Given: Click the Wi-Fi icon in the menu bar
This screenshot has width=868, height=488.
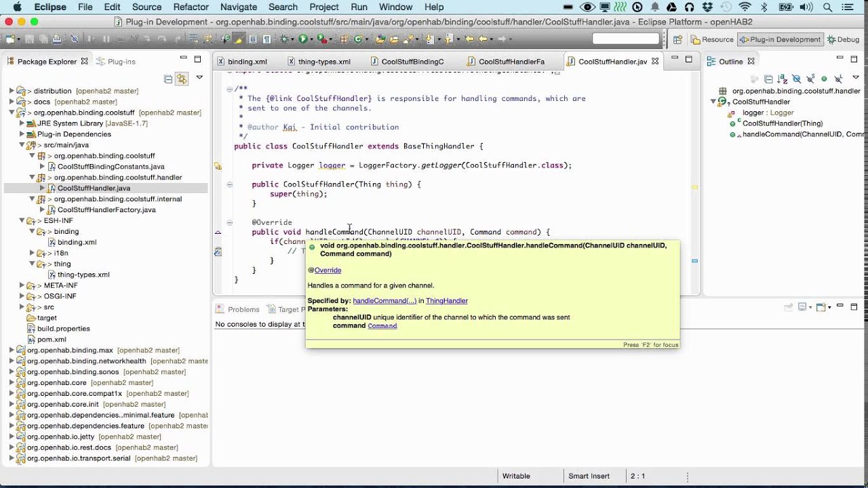Looking at the screenshot, I should tap(745, 7).
